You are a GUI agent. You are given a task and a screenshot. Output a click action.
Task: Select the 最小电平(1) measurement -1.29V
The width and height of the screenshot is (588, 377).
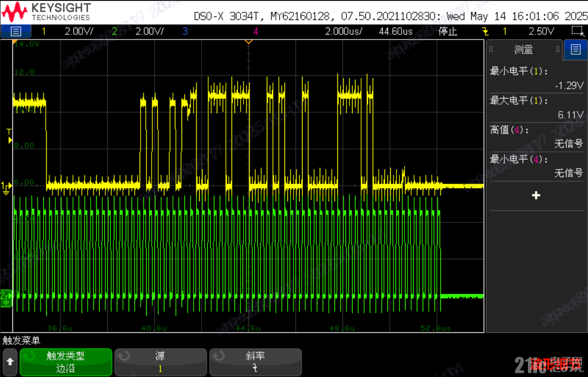click(x=537, y=79)
